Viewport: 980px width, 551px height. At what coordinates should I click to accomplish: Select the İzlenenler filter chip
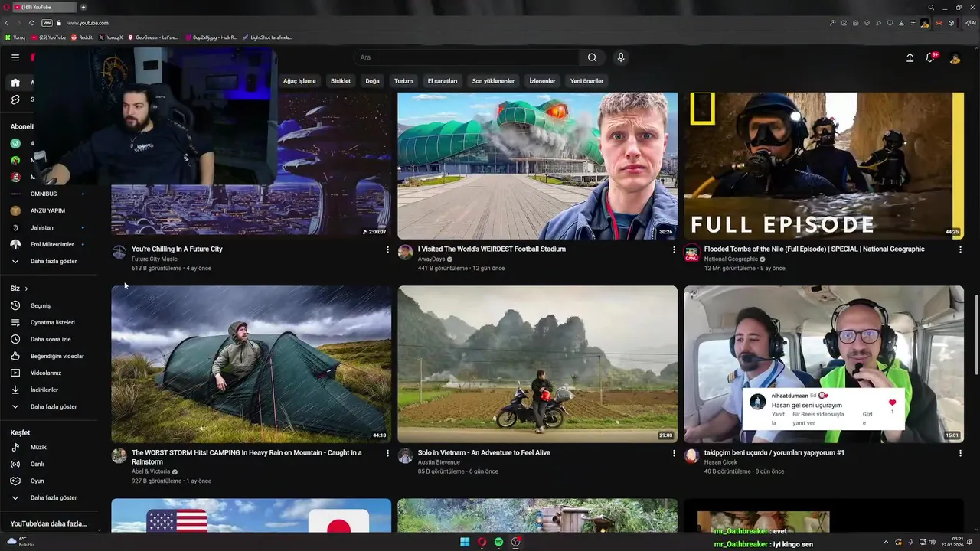coord(542,81)
